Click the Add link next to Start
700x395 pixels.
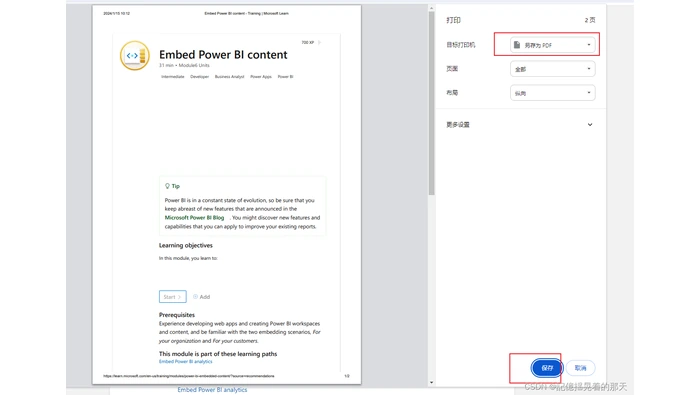[x=201, y=297]
